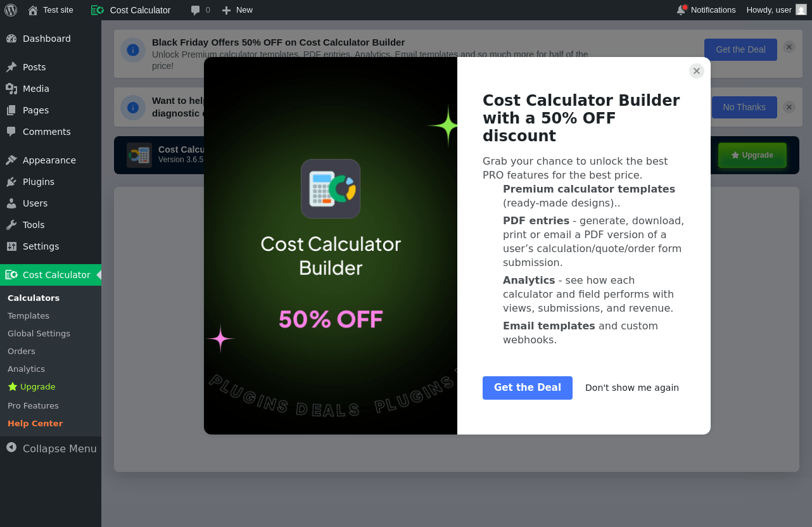Open the Templates submenu item

[29, 316]
